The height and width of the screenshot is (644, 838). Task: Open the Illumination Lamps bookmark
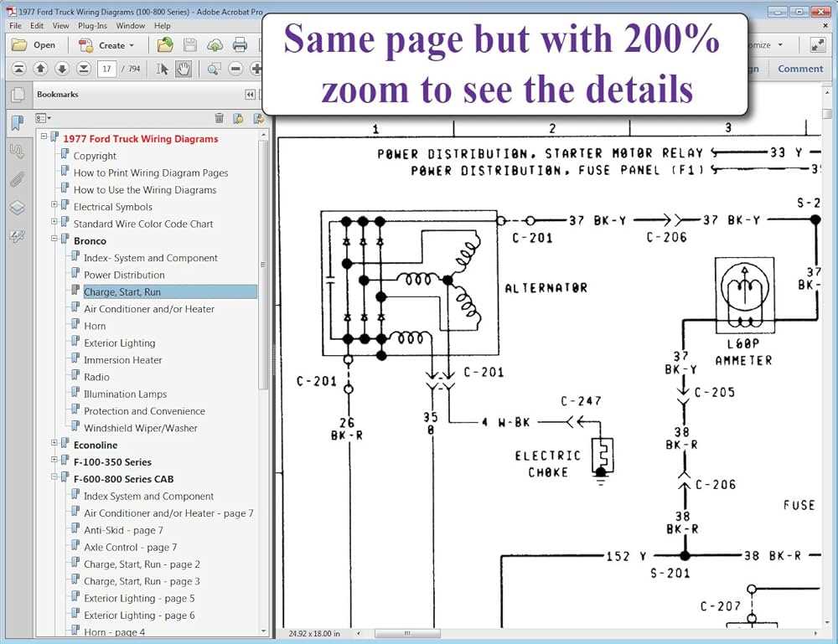pyautogui.click(x=125, y=394)
